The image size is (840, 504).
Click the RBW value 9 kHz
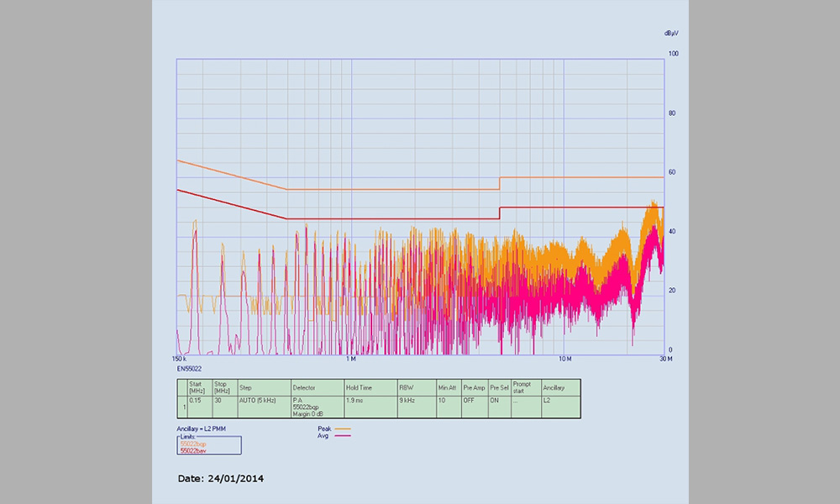point(407,401)
